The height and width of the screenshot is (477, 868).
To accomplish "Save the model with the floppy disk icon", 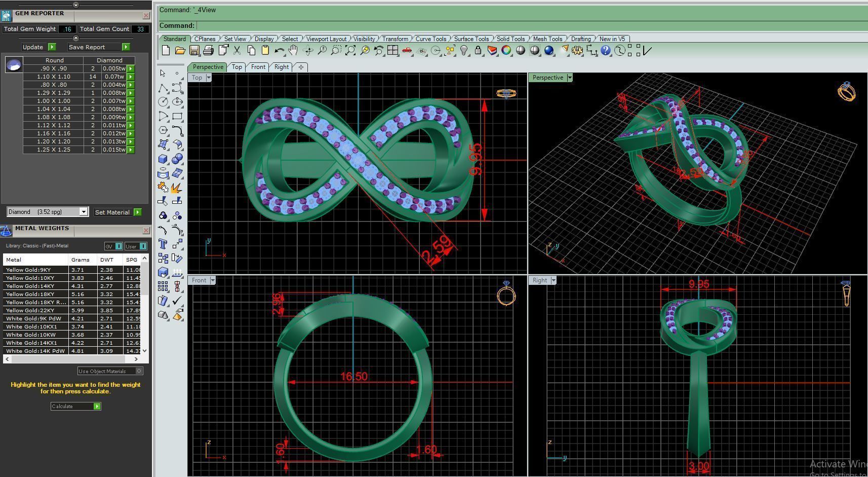I will click(194, 50).
